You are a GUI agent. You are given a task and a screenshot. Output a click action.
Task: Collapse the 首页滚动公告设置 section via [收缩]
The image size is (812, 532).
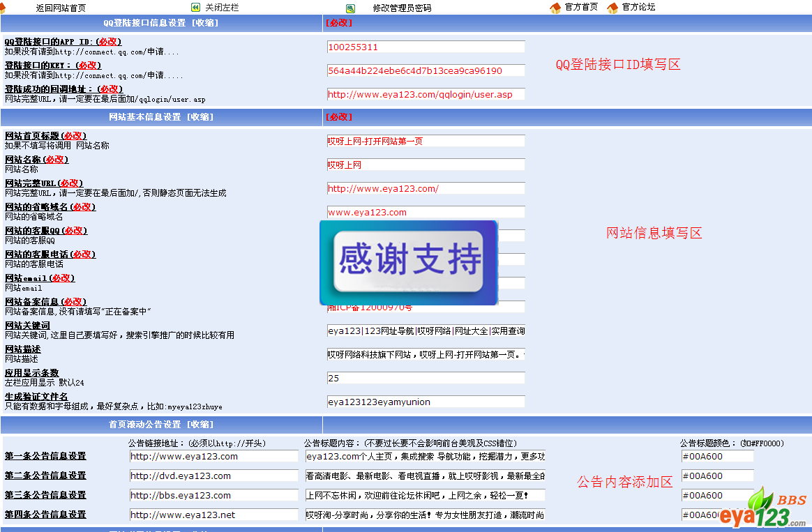coord(200,425)
